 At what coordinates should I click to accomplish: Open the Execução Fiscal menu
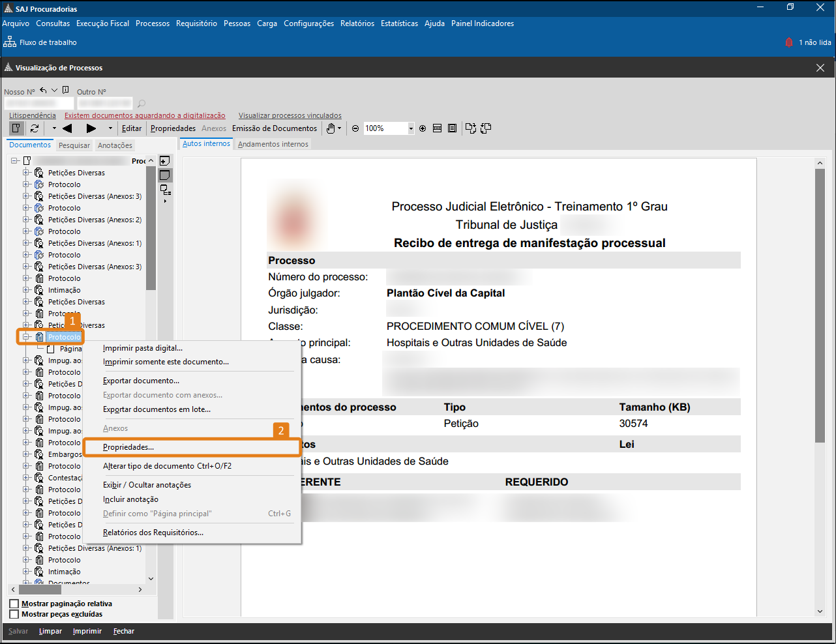pyautogui.click(x=103, y=23)
